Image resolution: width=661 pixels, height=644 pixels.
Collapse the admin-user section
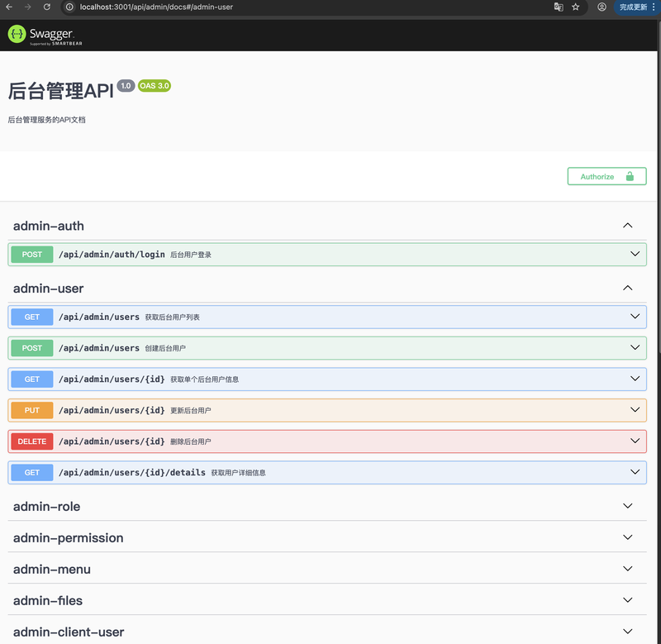tap(627, 289)
